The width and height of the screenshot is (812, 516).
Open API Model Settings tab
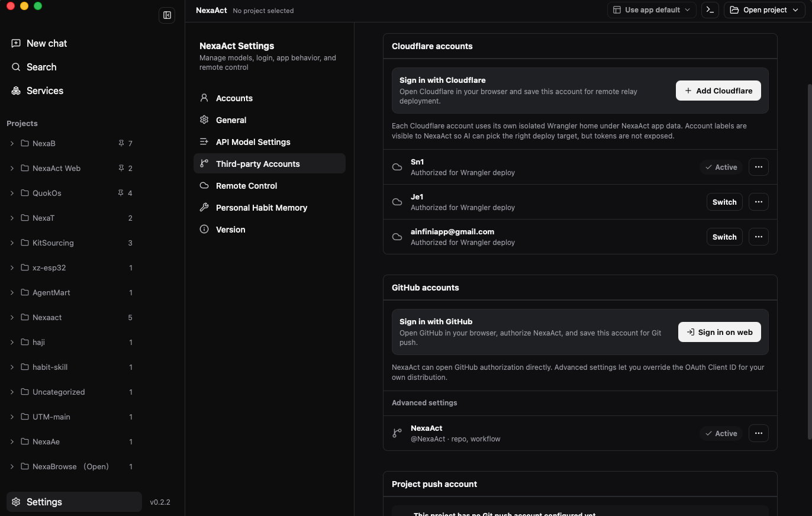coord(269,142)
